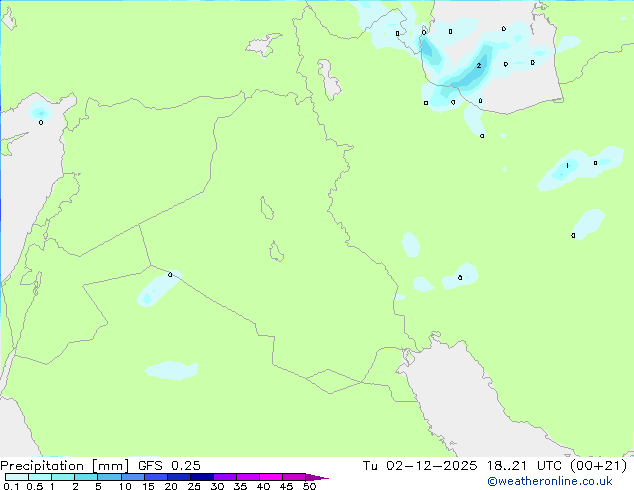This screenshot has width=634, height=490.
Task: Select the 0.5–1 mm legend color box
Action: click(40, 477)
